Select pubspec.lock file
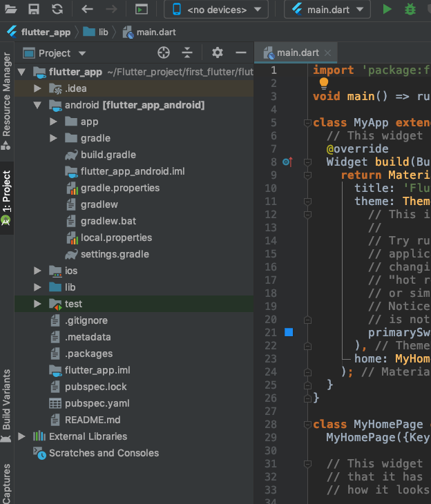This screenshot has width=431, height=504. (96, 387)
